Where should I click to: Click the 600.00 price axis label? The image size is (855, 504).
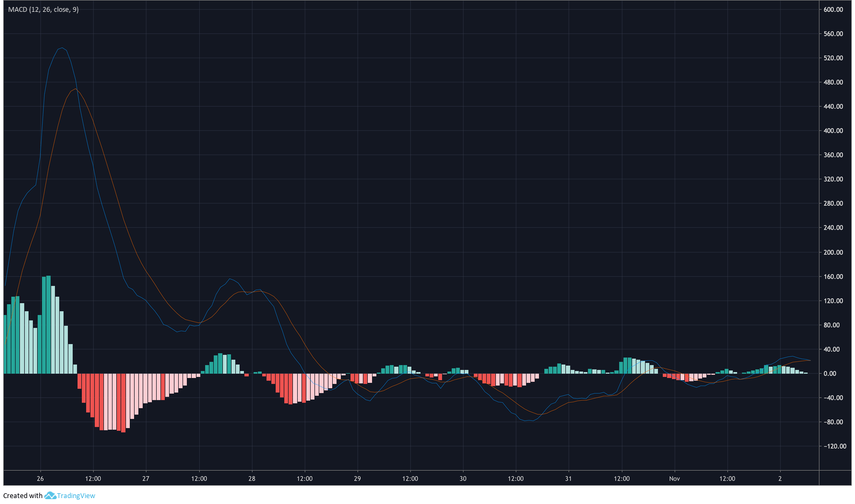click(833, 10)
